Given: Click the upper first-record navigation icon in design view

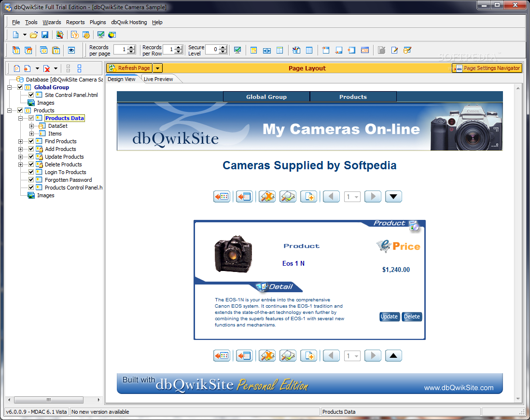Looking at the screenshot, I should (222, 196).
